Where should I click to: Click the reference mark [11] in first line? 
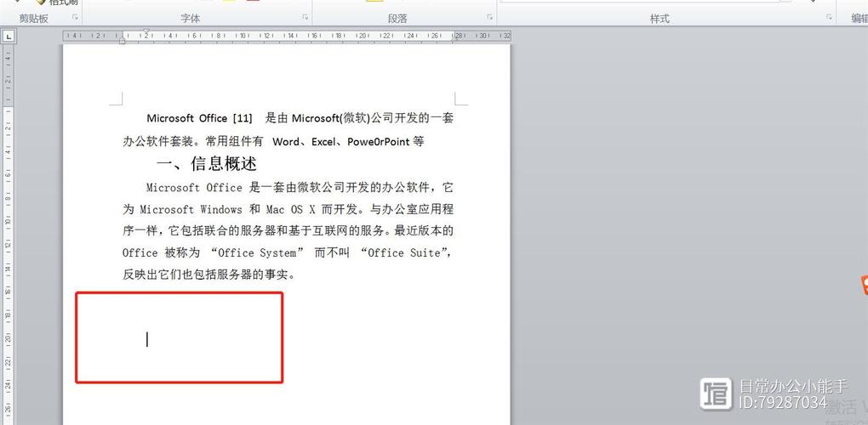coord(243,118)
